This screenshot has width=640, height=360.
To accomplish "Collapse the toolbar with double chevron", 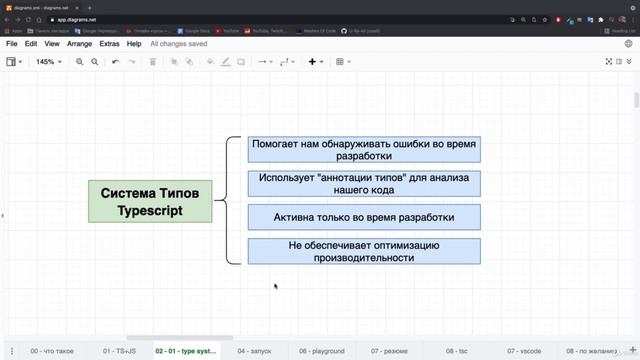I will pos(629,61).
